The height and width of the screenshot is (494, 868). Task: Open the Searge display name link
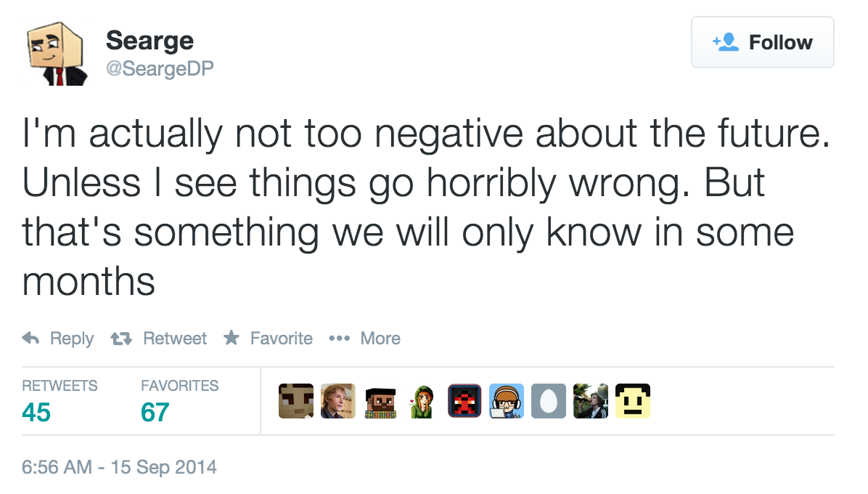click(150, 40)
